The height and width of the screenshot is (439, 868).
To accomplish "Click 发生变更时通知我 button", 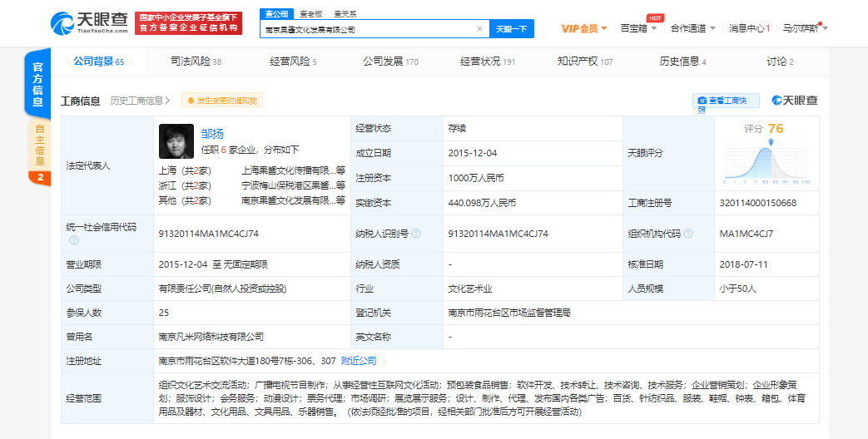I will 222,101.
